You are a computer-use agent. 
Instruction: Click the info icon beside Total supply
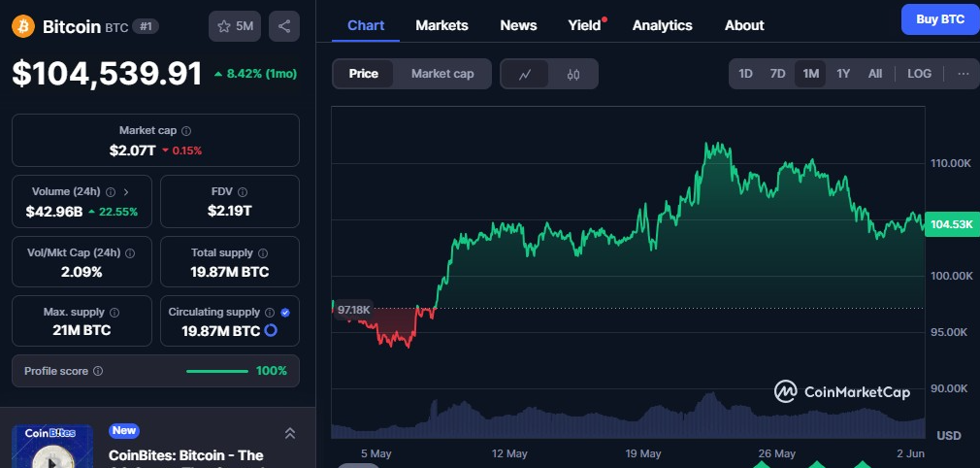(263, 253)
